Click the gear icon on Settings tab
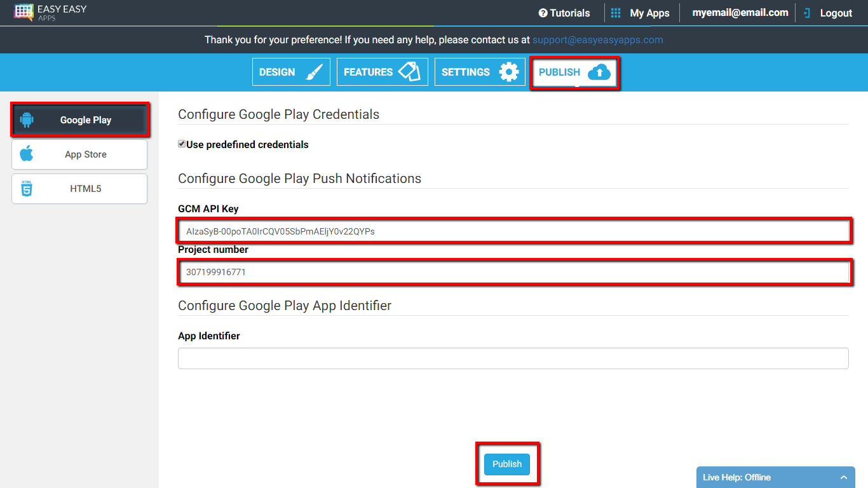This screenshot has width=868, height=488. pyautogui.click(x=508, y=72)
